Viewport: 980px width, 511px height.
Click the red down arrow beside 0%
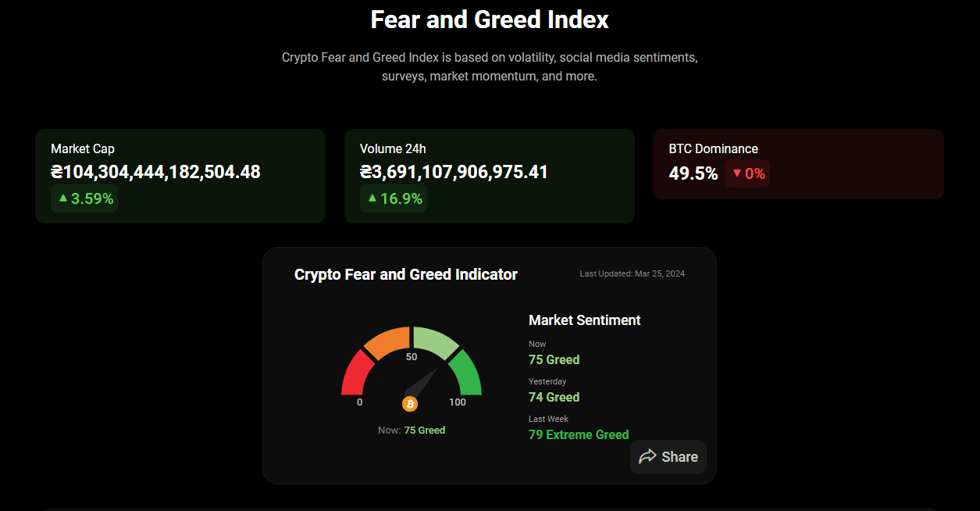coord(736,173)
